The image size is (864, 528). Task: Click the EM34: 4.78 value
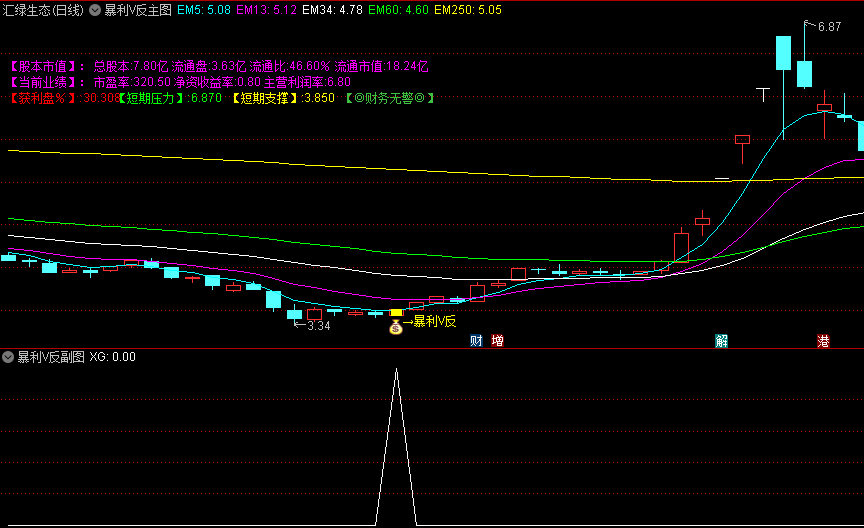click(332, 10)
